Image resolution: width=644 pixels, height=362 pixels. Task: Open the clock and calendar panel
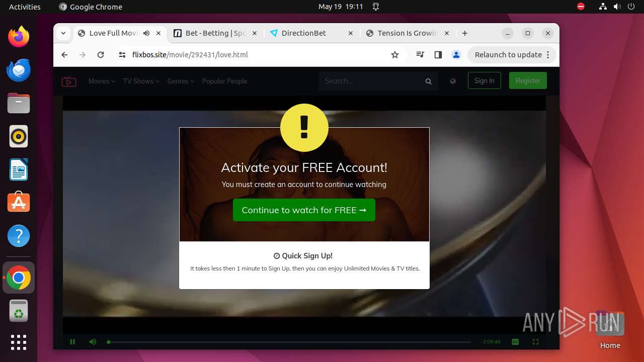coord(341,7)
